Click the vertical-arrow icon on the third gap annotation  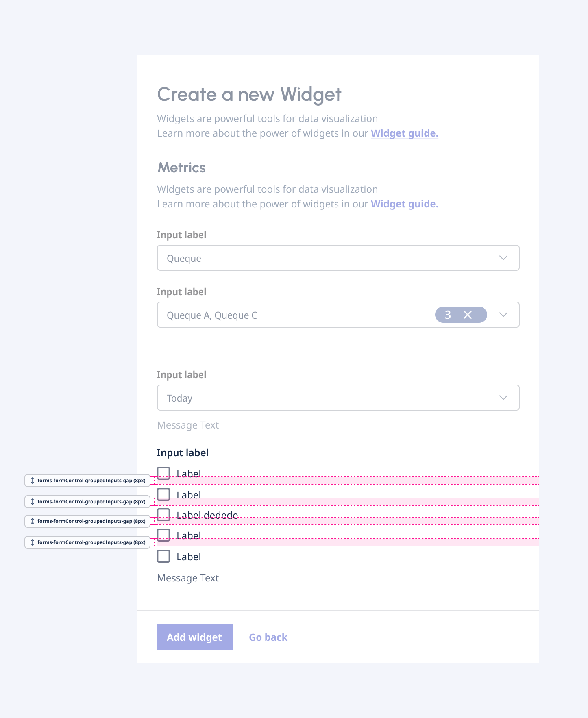pyautogui.click(x=32, y=521)
